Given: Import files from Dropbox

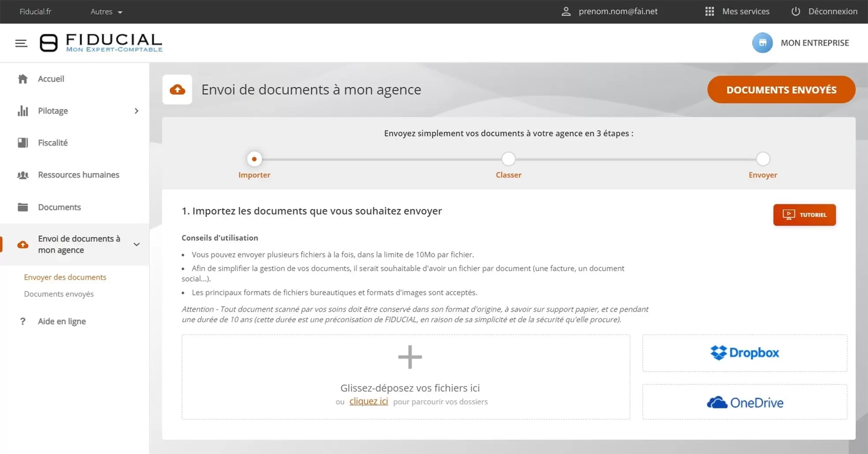Looking at the screenshot, I should [x=745, y=353].
